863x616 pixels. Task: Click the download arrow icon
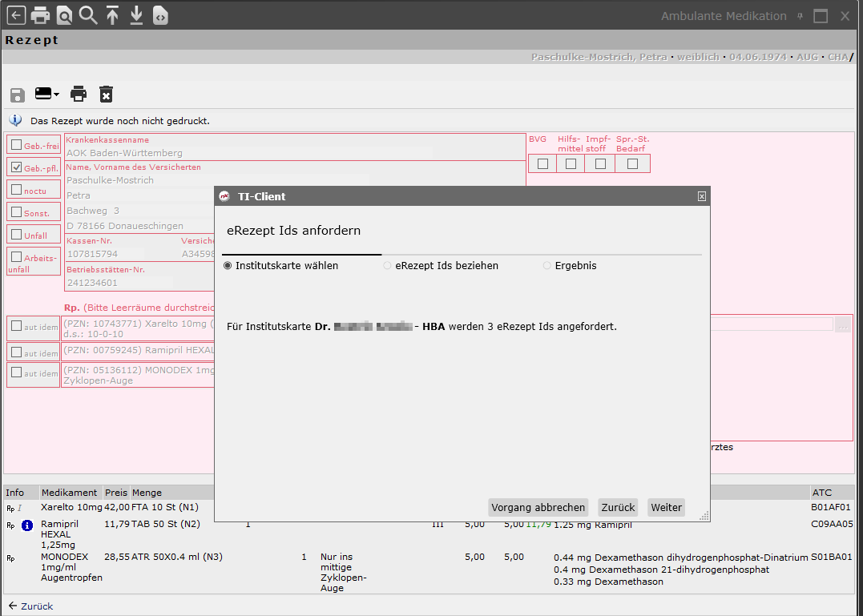click(x=136, y=15)
